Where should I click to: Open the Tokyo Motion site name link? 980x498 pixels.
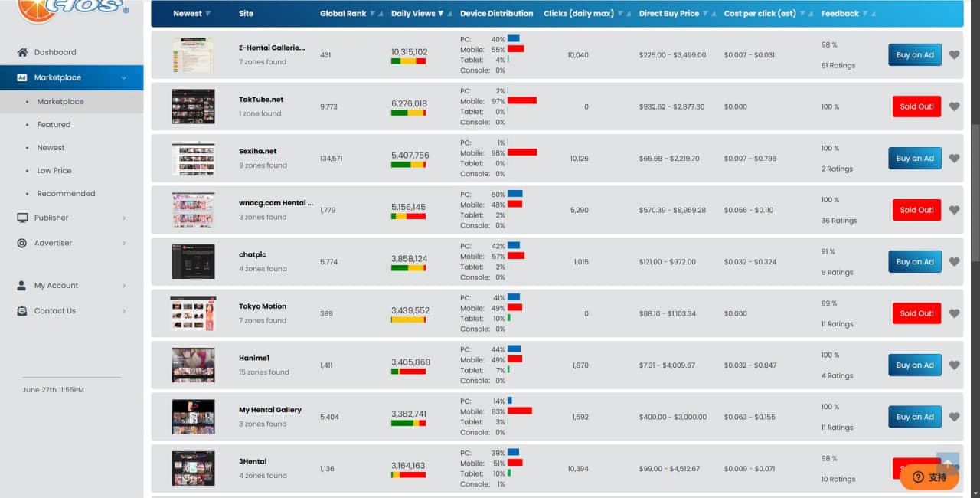point(263,306)
